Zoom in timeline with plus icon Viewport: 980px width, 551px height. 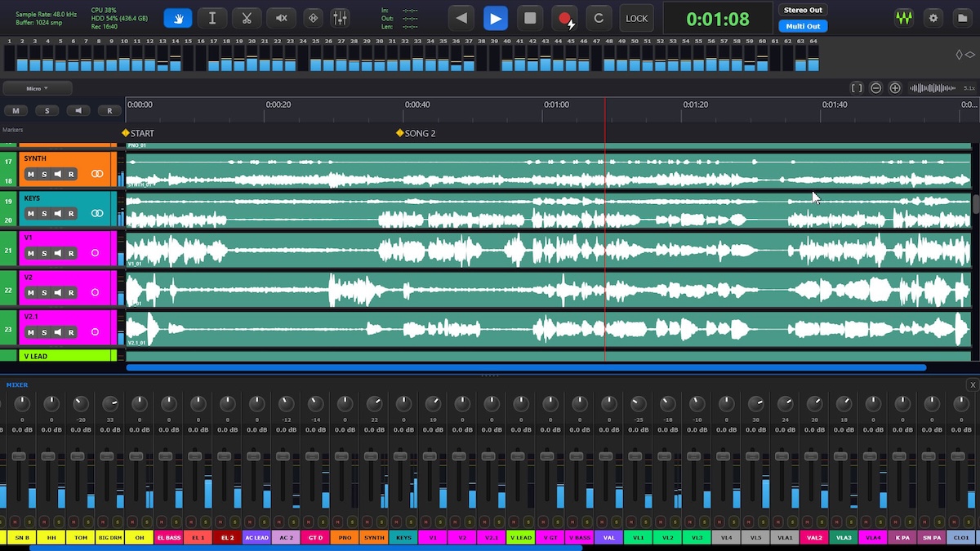[x=895, y=88]
